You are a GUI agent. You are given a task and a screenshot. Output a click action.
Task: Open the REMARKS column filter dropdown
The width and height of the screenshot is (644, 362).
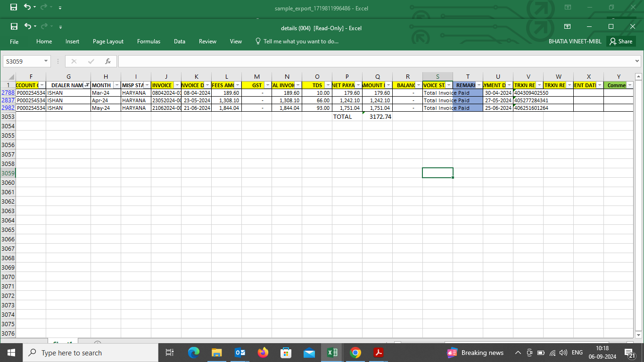click(x=479, y=85)
